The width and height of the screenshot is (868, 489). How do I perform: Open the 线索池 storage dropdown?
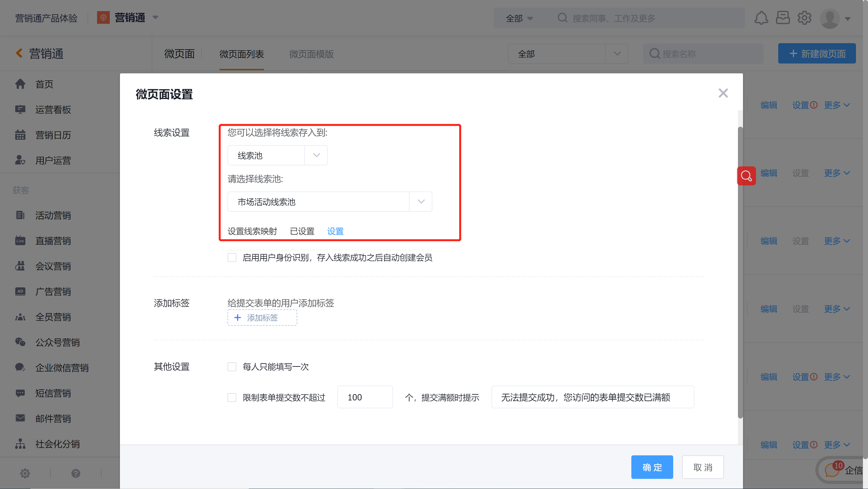(x=277, y=155)
